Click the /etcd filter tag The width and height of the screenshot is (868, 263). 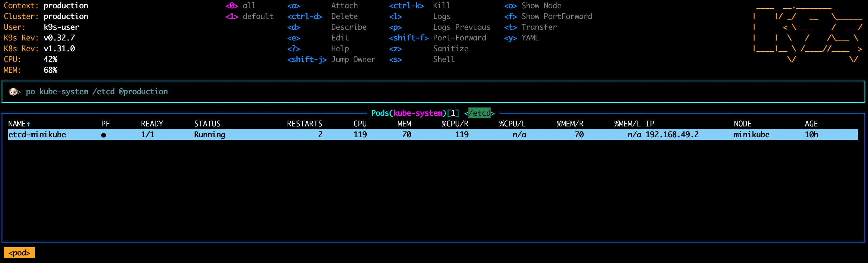tap(479, 113)
